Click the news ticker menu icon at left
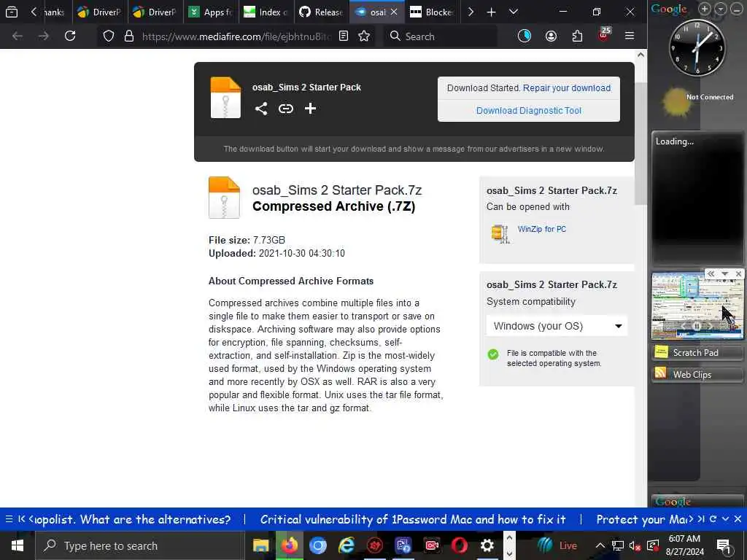This screenshot has width=747, height=560. (9, 519)
